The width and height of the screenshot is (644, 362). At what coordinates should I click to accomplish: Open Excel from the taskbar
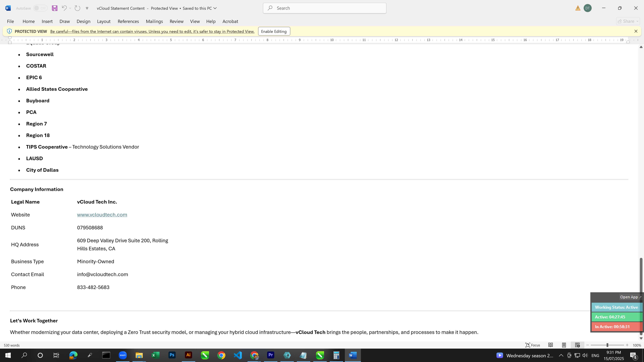[155, 355]
